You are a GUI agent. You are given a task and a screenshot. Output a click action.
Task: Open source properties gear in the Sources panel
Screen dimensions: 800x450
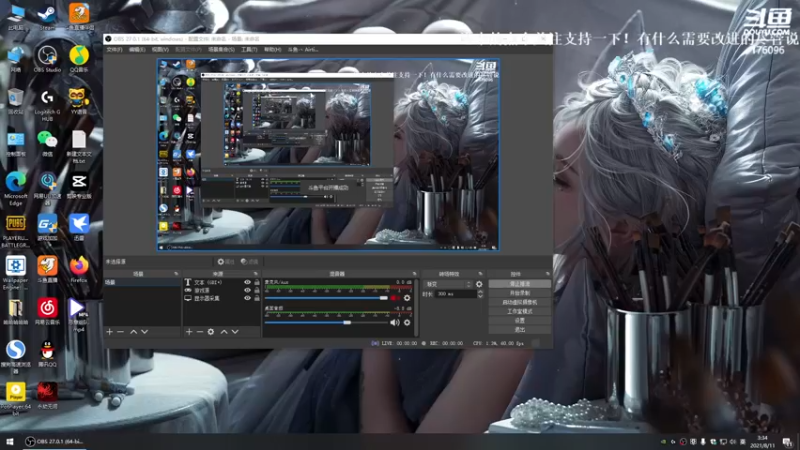pos(211,332)
